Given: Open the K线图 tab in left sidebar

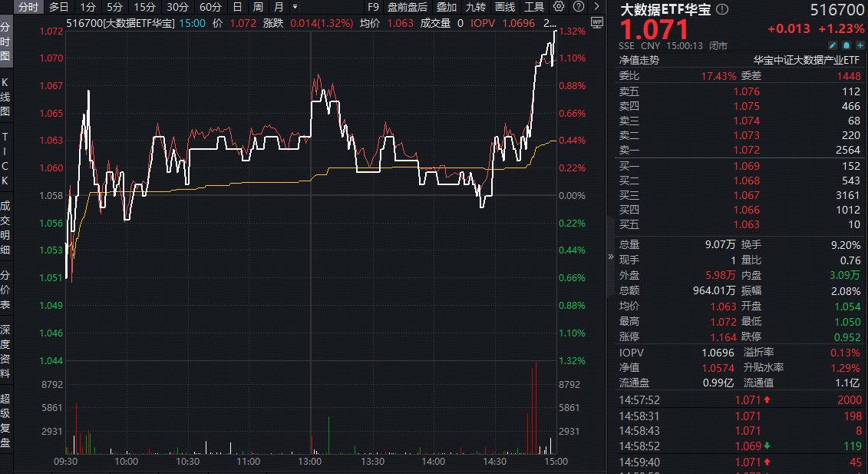Looking at the screenshot, I should pyautogui.click(x=6, y=97).
